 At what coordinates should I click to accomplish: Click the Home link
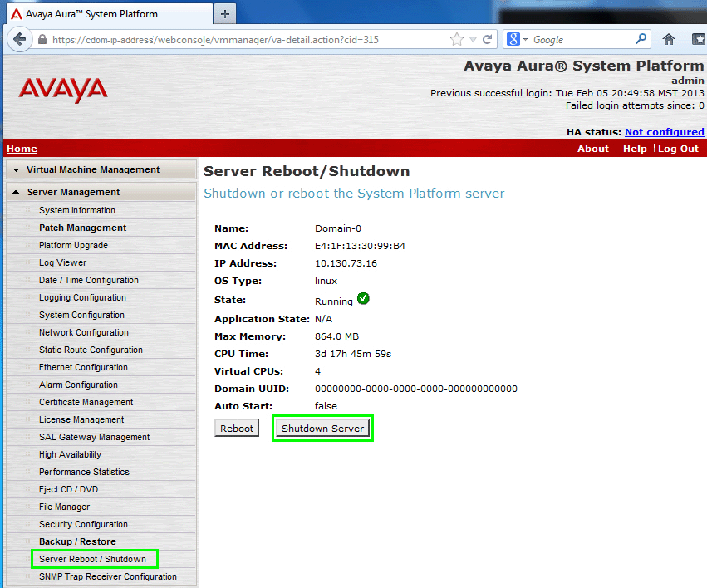22,149
